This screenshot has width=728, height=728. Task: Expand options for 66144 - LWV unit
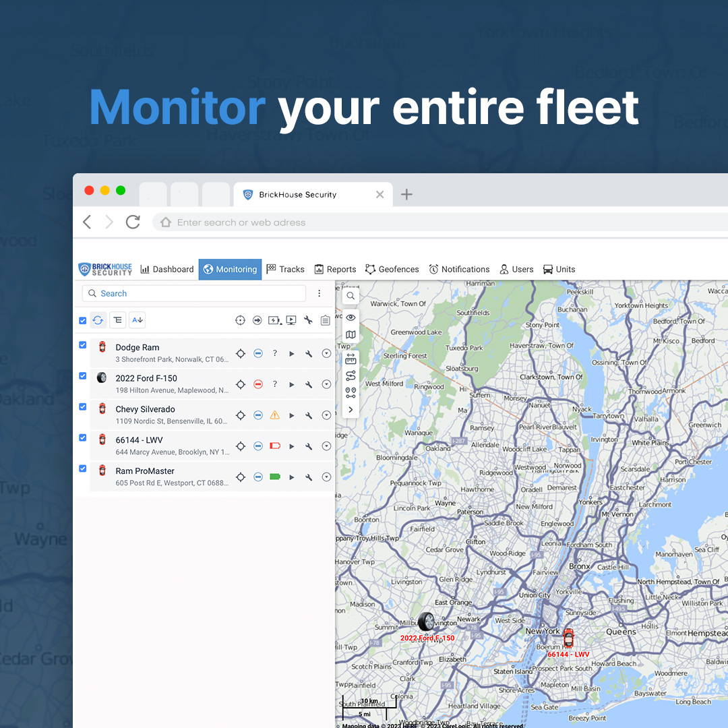tap(326, 446)
